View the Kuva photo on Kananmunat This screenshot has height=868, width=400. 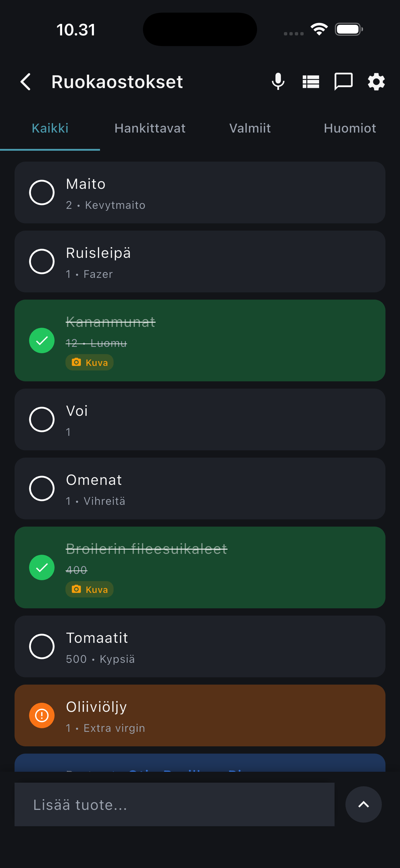point(89,362)
